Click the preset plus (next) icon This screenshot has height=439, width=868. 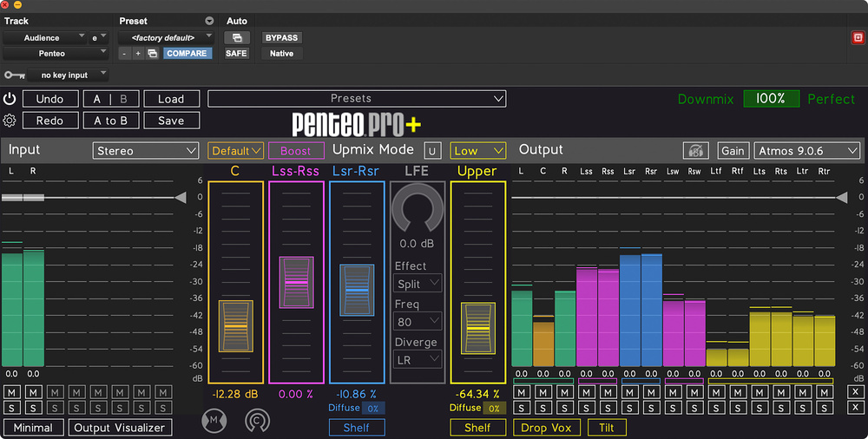click(138, 53)
